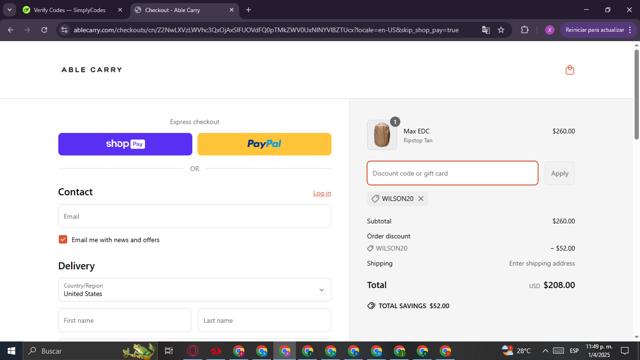
Task: Open the Opera icon on the taskbar
Action: [x=193, y=351]
